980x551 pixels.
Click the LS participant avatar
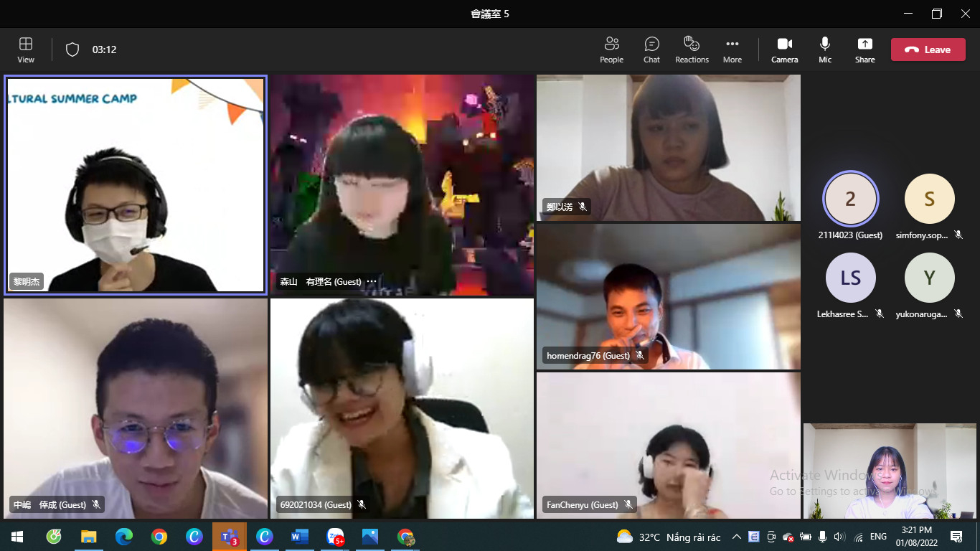pos(850,278)
